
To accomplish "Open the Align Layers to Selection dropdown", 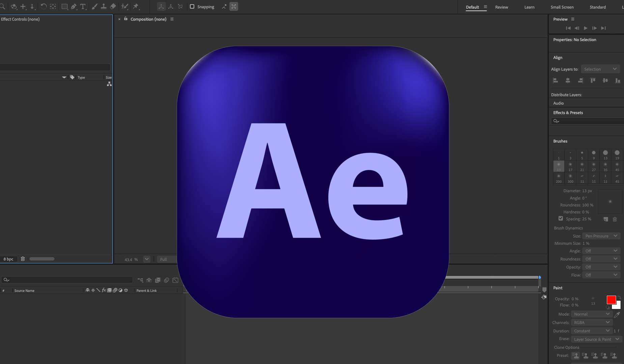I will pos(600,69).
